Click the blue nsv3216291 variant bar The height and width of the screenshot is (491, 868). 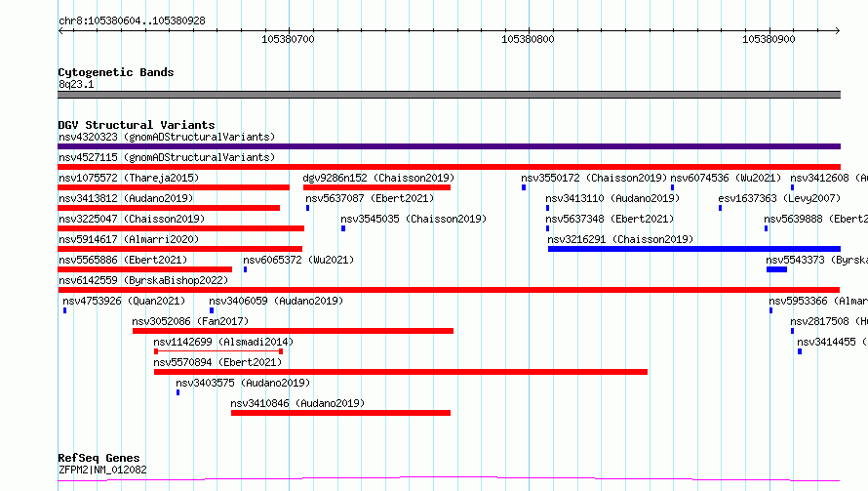click(694, 249)
